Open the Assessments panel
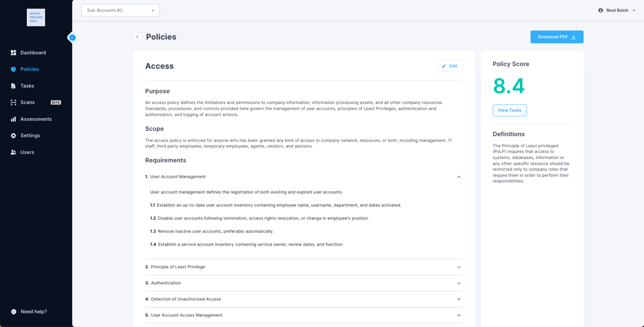Viewport: 644px width, 327px height. [36, 119]
